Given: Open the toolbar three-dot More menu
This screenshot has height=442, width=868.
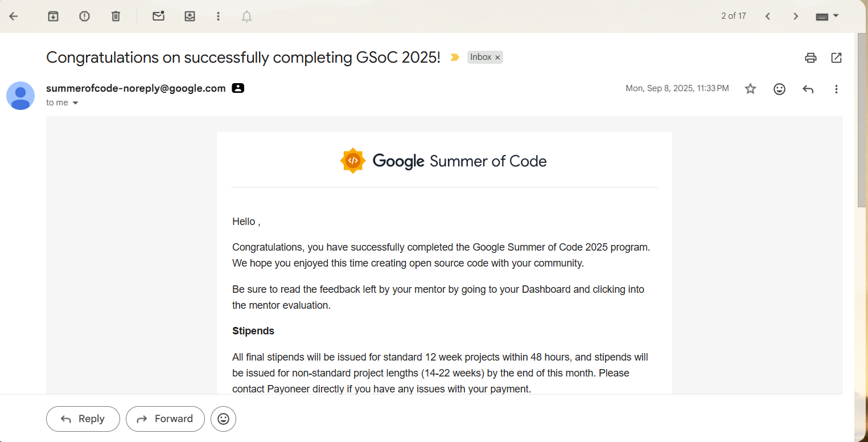Looking at the screenshot, I should coord(218,16).
